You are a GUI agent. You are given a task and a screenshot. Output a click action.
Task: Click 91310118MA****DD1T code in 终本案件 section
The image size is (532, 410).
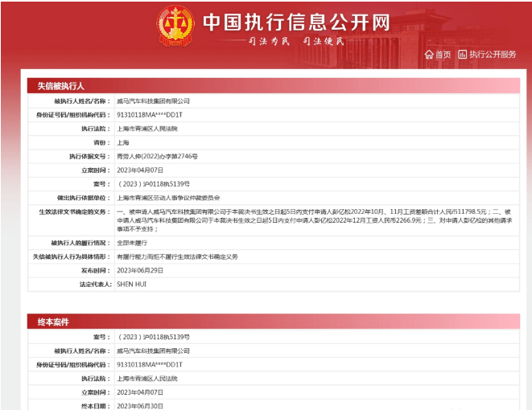[150, 365]
